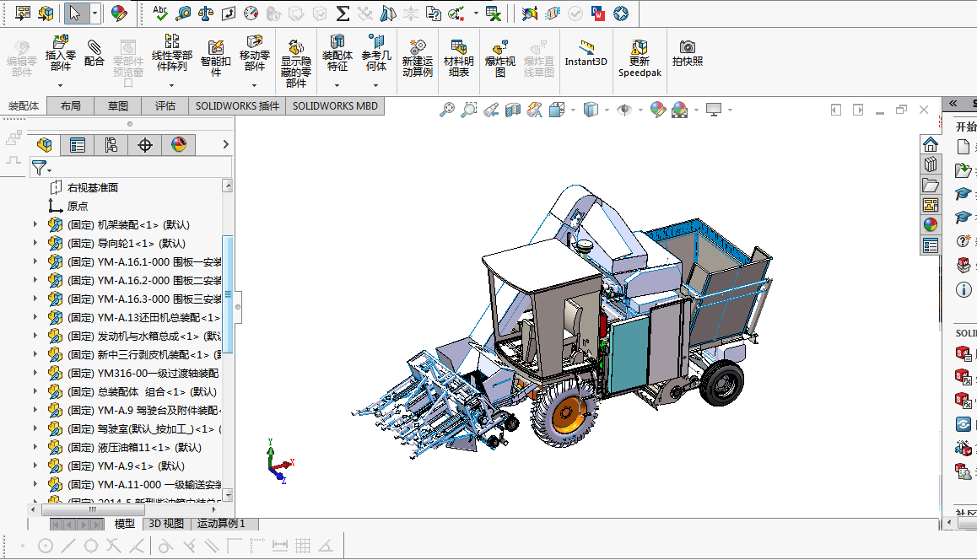The image size is (977, 560).
Task: Switch to the 草图 ribbon tab
Action: (x=118, y=106)
